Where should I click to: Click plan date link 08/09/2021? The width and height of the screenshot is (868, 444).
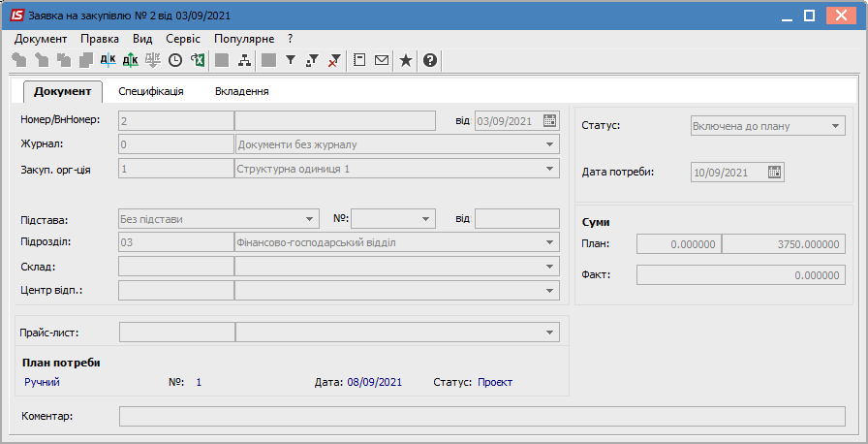click(375, 382)
